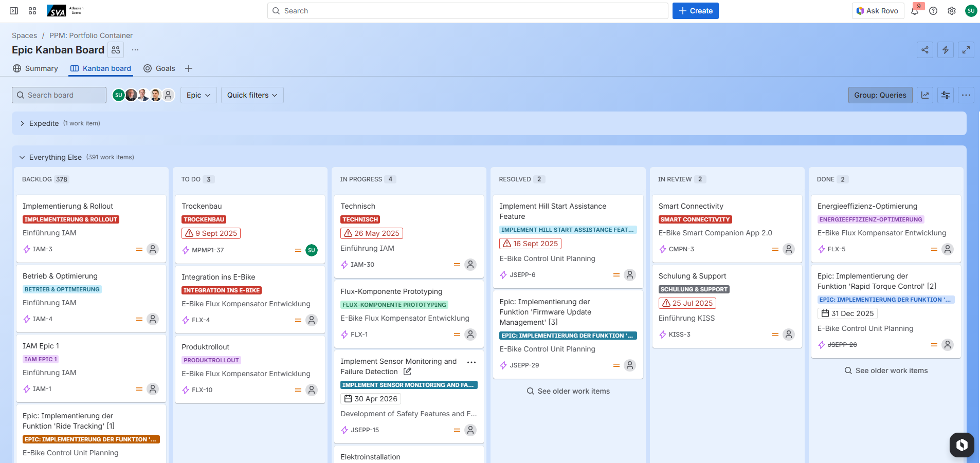Open the Quick filters dropdown
The image size is (980, 463).
pos(252,95)
